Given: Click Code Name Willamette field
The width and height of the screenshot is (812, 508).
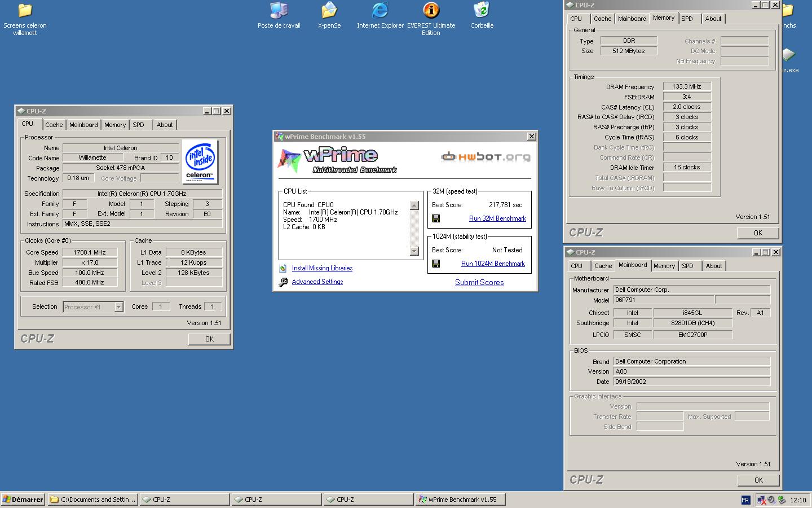Looking at the screenshot, I should 92,158.
